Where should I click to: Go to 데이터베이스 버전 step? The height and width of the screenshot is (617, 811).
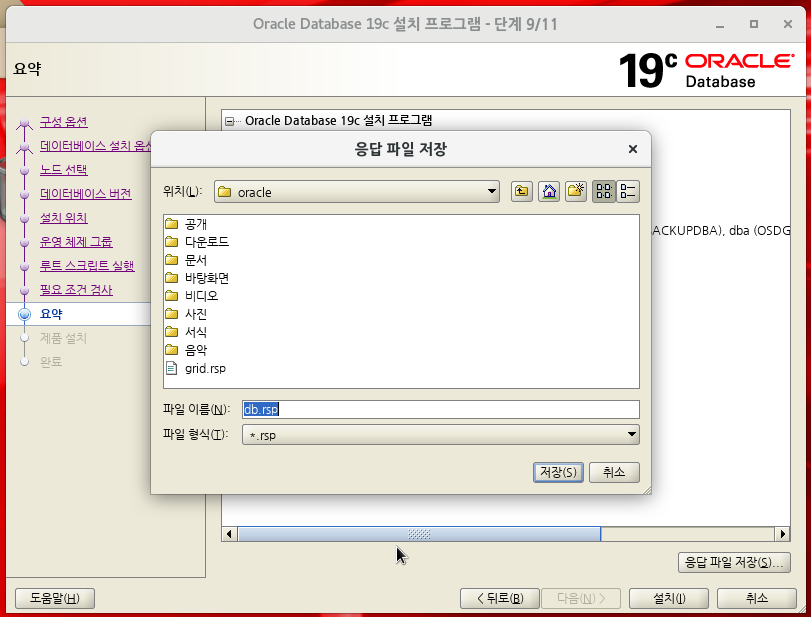86,194
